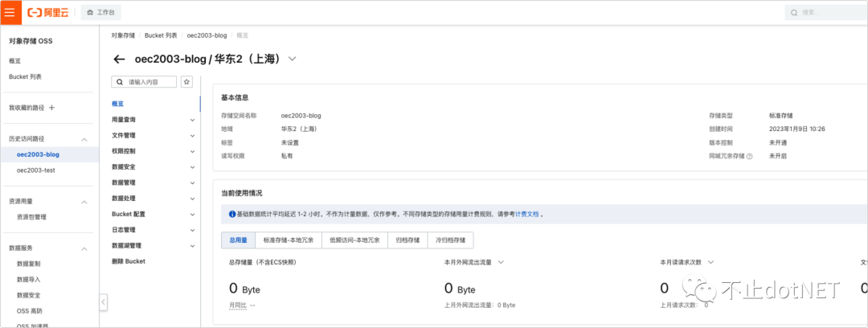Click the 标准存储 storage type value
868x328 pixels.
tap(780, 116)
